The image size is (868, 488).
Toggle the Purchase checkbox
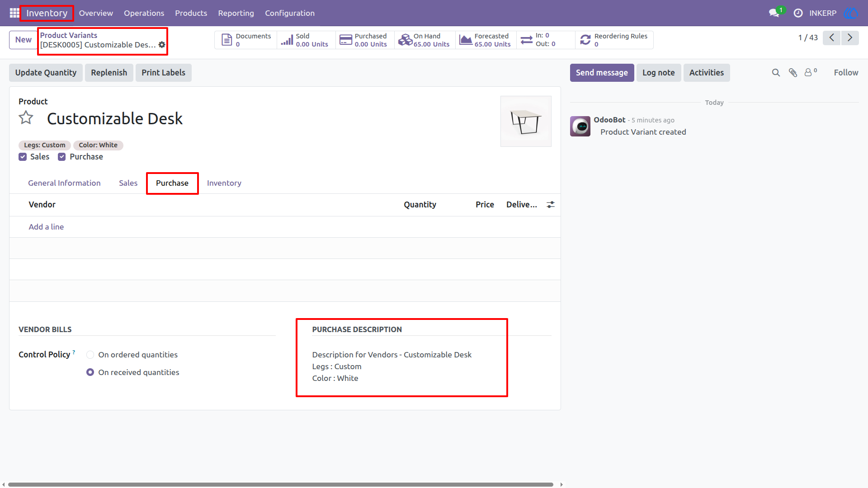[62, 157]
